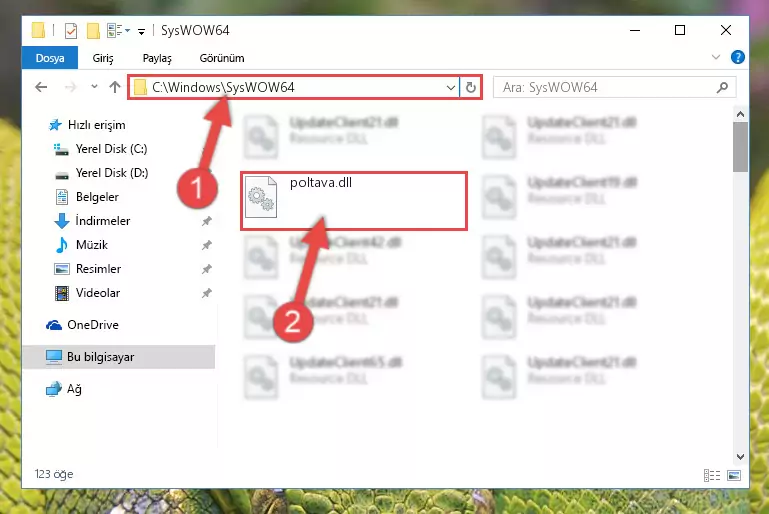Click the New Folder icon in quick access toolbar

[x=93, y=30]
